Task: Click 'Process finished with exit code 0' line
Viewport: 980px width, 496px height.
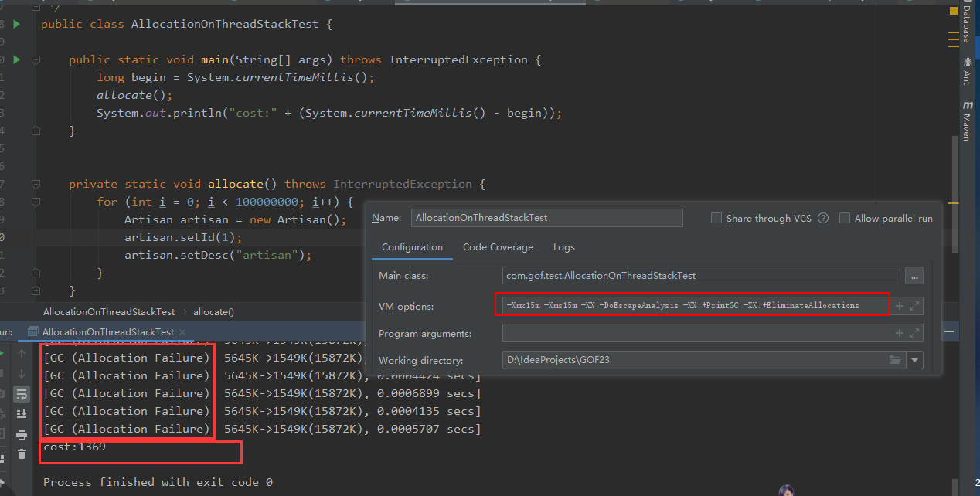Action: point(158,482)
